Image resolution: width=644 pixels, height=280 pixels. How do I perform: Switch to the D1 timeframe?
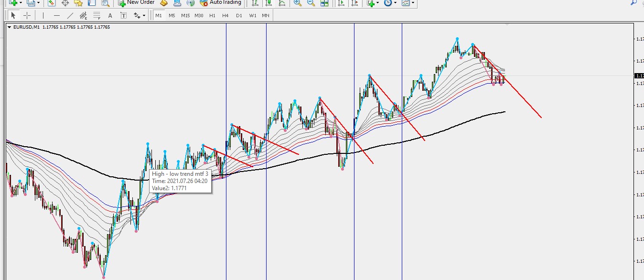tap(239, 15)
